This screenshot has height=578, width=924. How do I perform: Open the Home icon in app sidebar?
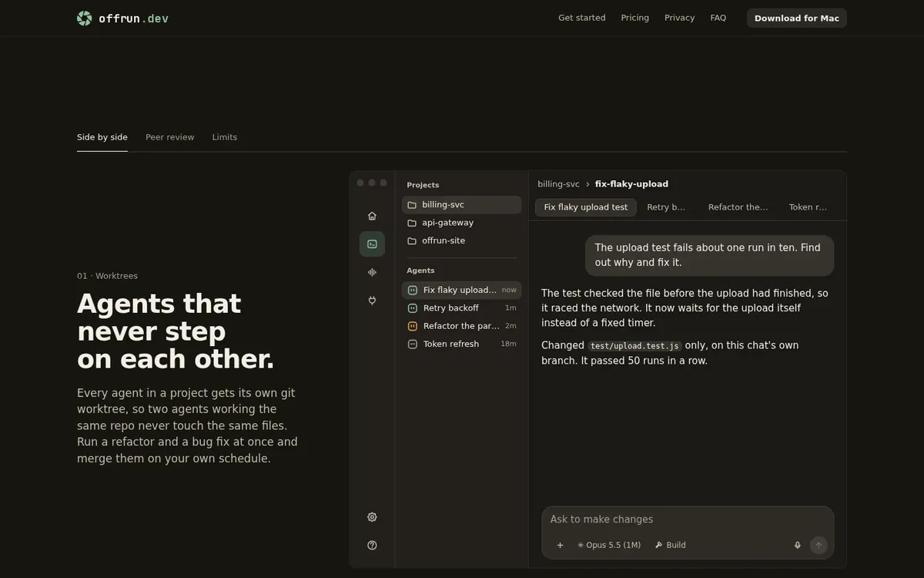click(372, 216)
